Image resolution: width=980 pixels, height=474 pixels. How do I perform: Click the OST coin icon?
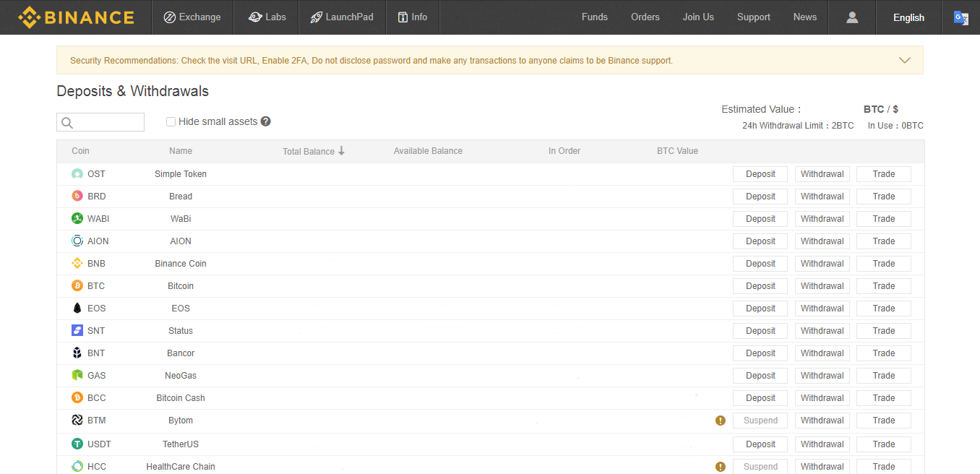pyautogui.click(x=77, y=174)
